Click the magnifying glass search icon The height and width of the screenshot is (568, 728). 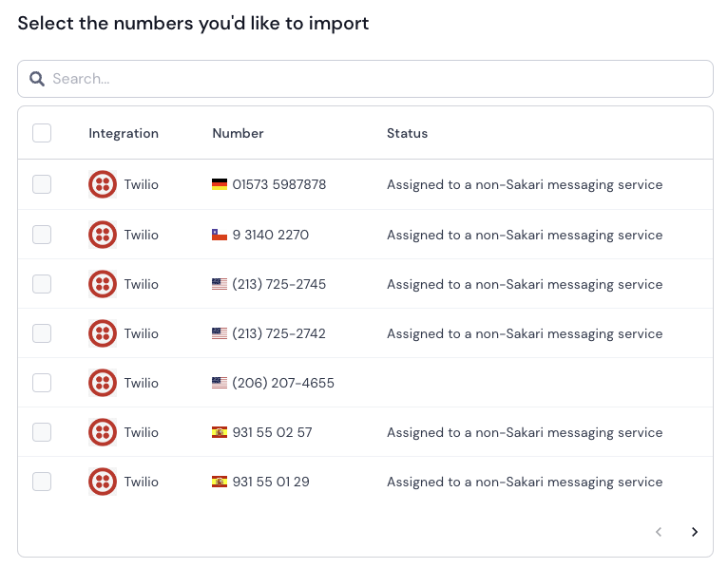pos(37,79)
